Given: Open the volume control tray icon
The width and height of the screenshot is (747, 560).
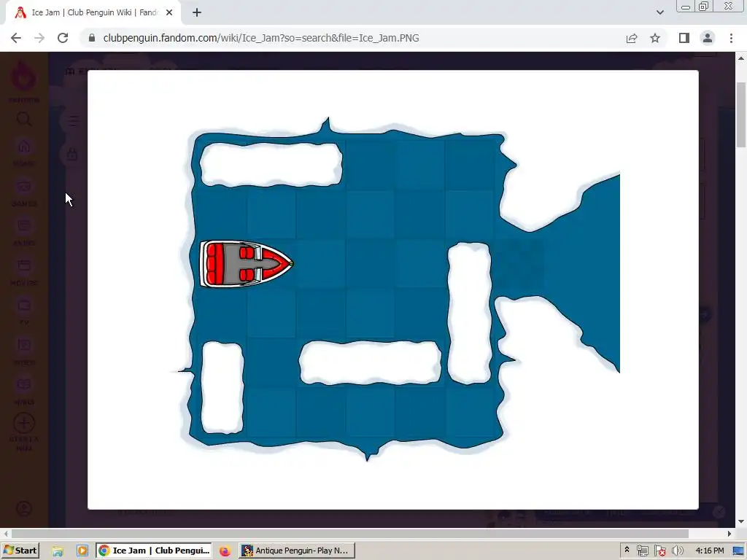Looking at the screenshot, I should [x=677, y=551].
